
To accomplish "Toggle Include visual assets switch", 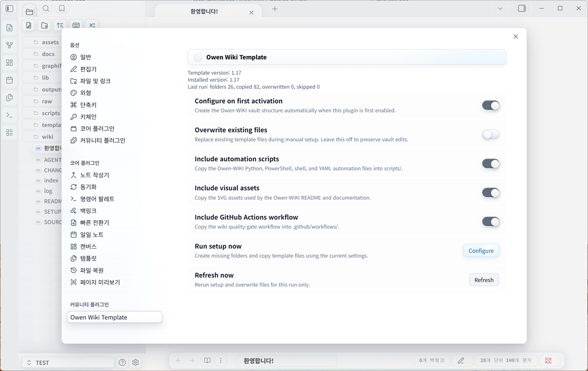I will pos(491,193).
